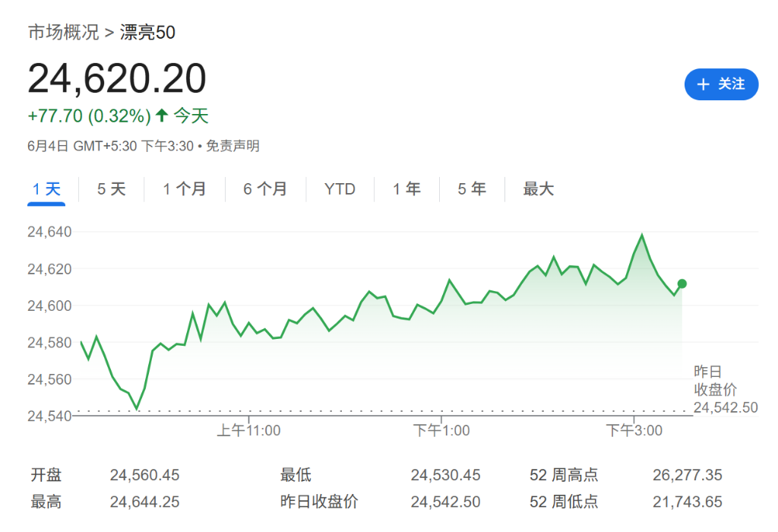The width and height of the screenshot is (778, 532).
Task: Open the 免责声明 disclaimer link
Action: click(232, 146)
